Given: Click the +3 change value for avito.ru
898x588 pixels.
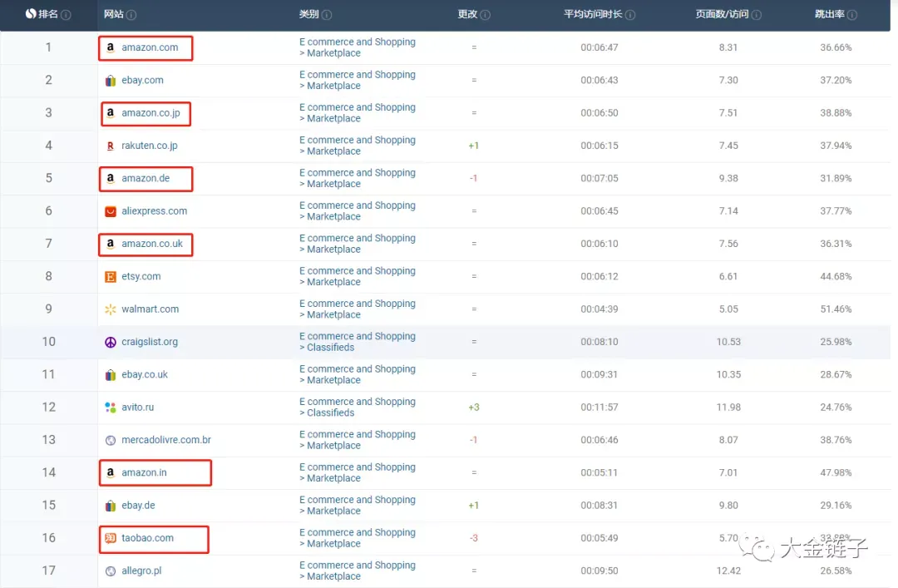Looking at the screenshot, I should pos(474,407).
